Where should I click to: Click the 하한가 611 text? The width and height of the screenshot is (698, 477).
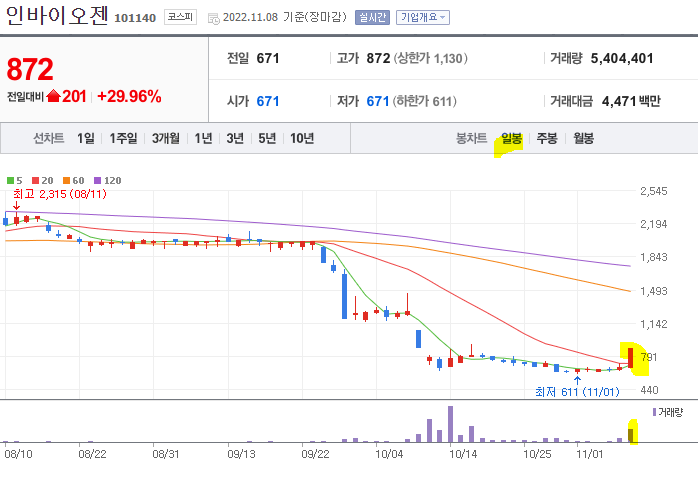click(x=425, y=101)
